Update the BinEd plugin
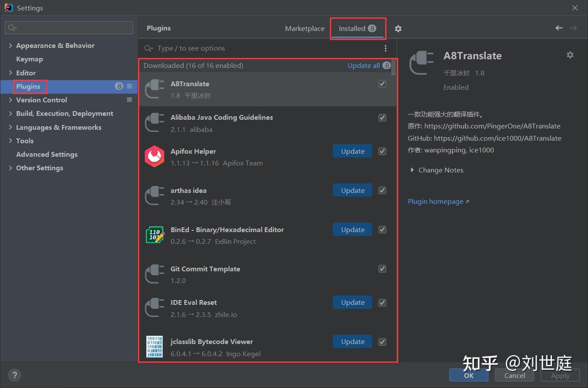Screen dimensions: 588x388 tap(353, 229)
